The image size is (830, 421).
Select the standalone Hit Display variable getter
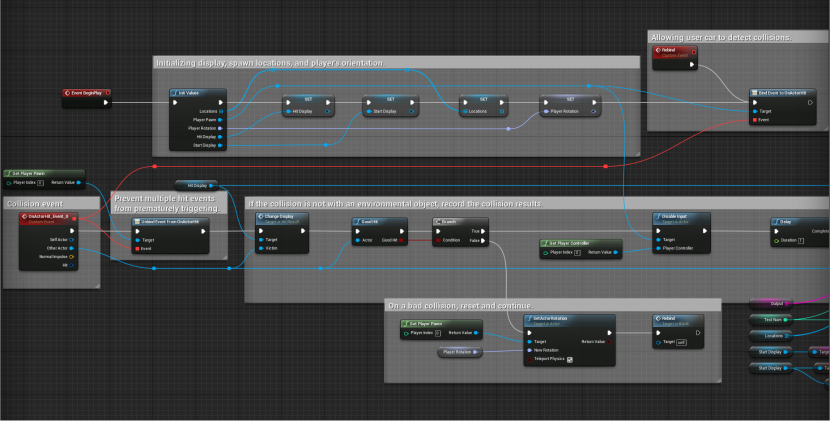click(196, 185)
